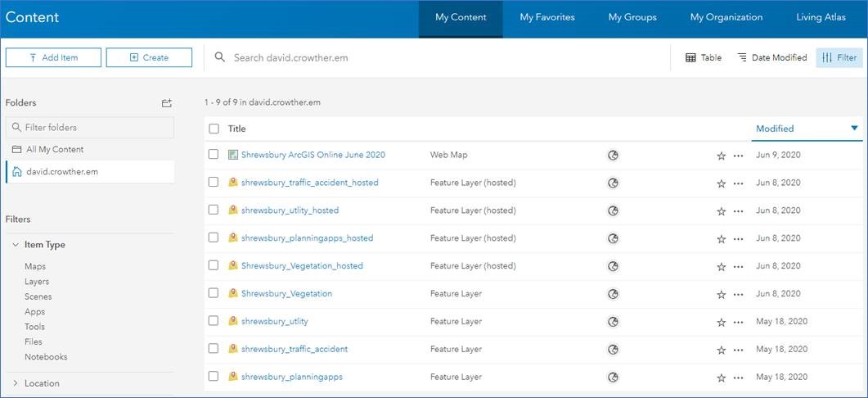Go to the My Groups tab

click(x=632, y=19)
